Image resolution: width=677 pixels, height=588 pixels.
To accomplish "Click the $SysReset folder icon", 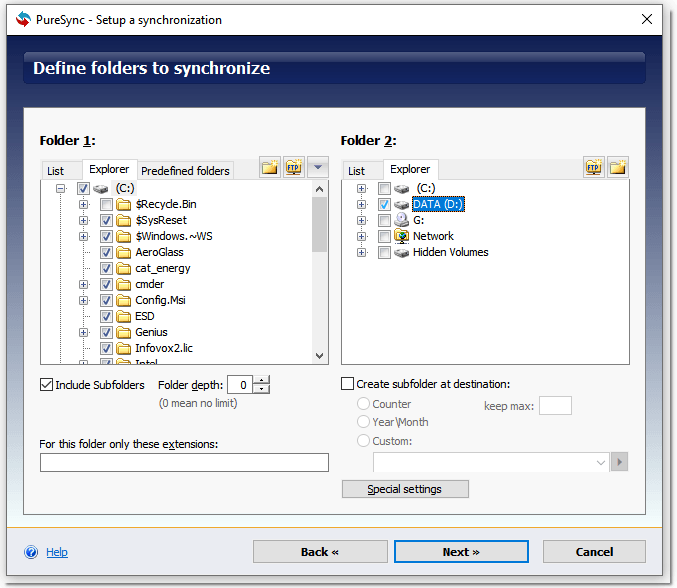I will [123, 220].
